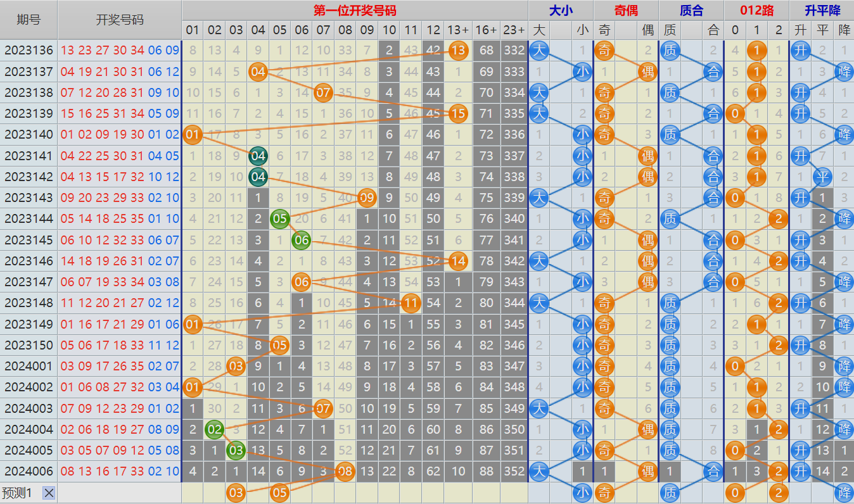The width and height of the screenshot is (854, 504).
Task: Click period number 2023136
Action: 29,51
